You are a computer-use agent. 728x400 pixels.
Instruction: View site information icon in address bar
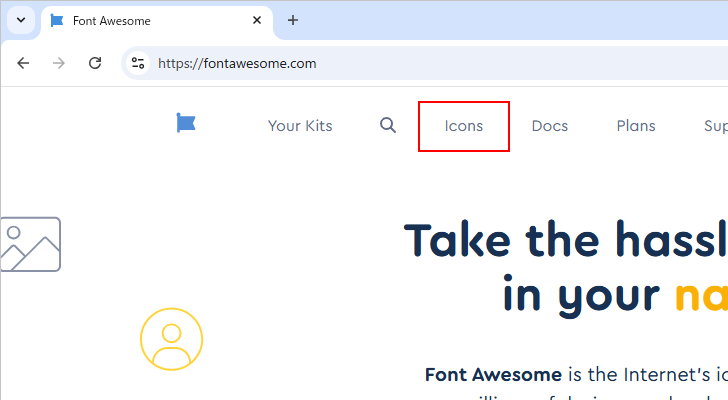pos(138,63)
